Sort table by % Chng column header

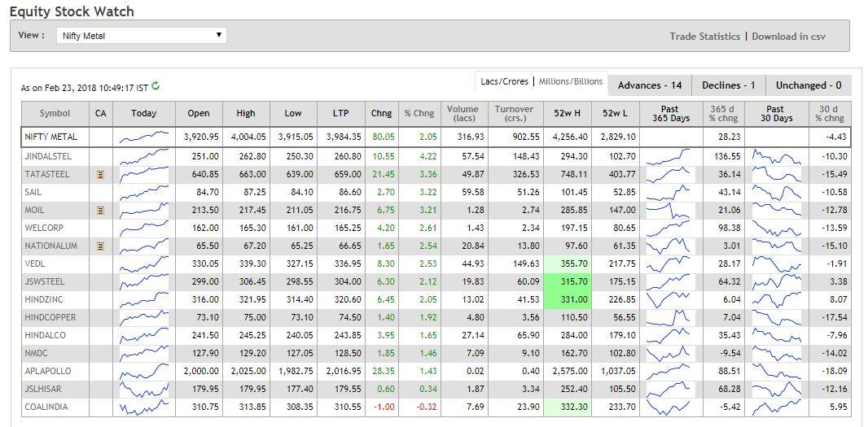pos(419,113)
